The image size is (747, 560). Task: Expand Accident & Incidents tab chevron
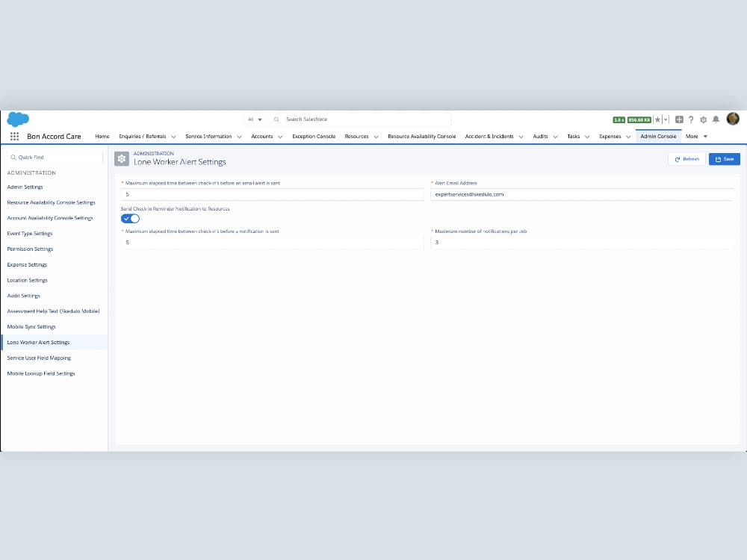pos(521,137)
